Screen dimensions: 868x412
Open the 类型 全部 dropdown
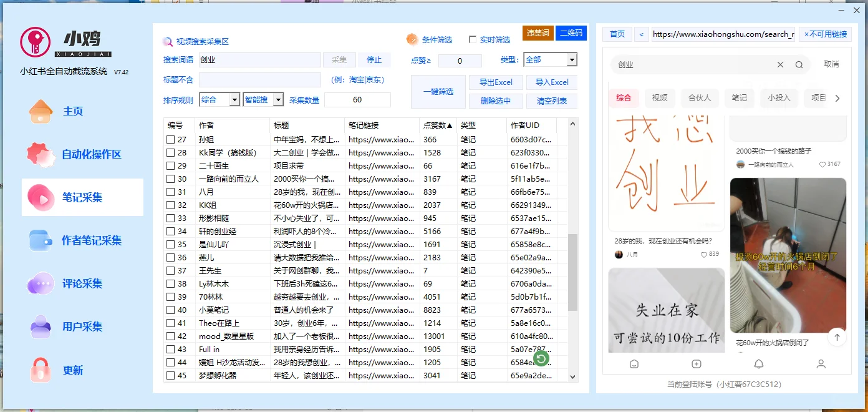(572, 60)
